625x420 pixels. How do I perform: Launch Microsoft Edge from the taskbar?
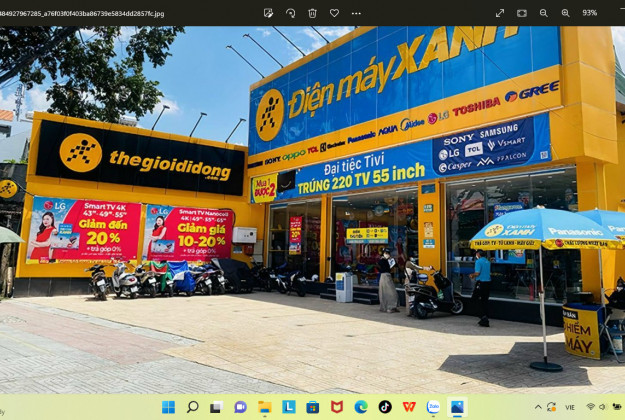pos(361,407)
